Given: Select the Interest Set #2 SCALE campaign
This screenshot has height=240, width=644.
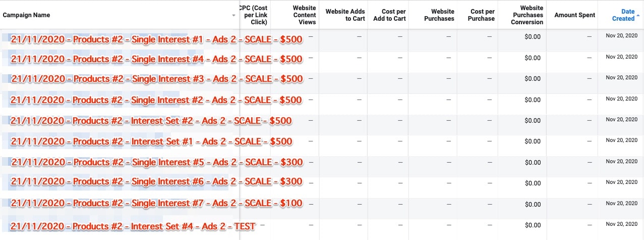Looking at the screenshot, I should (151, 121).
